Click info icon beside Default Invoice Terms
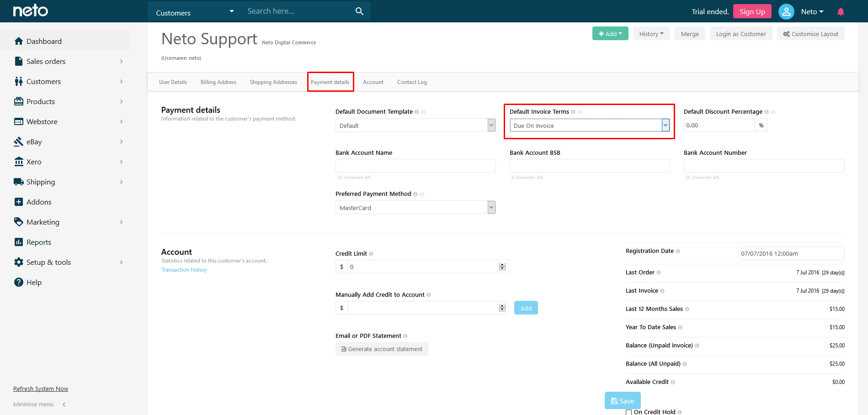868x415 pixels. 573,112
